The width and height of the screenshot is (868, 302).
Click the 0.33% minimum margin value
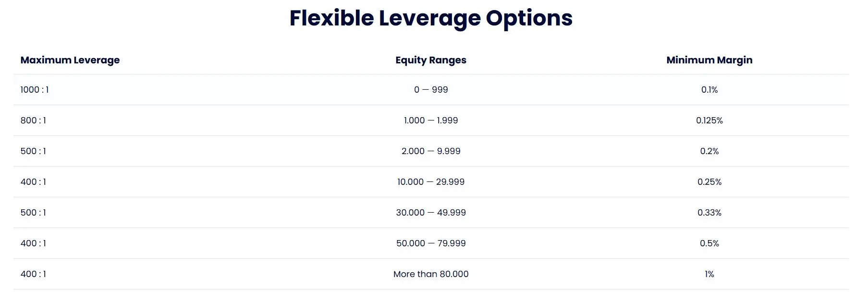[x=709, y=213]
